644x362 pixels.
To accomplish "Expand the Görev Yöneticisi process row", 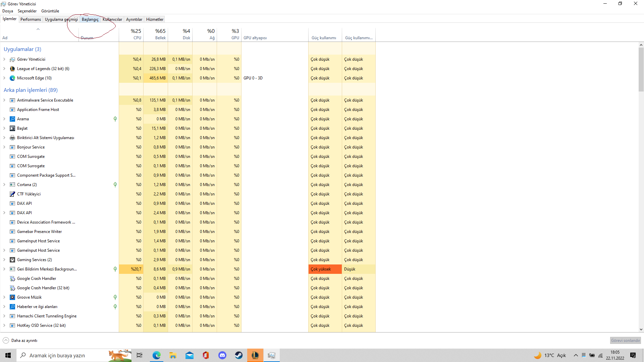I will [x=4, y=59].
